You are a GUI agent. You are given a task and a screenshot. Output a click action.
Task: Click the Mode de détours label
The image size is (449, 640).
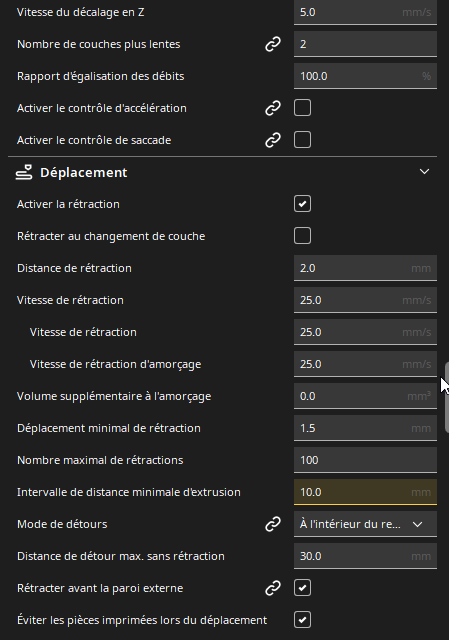(62, 524)
